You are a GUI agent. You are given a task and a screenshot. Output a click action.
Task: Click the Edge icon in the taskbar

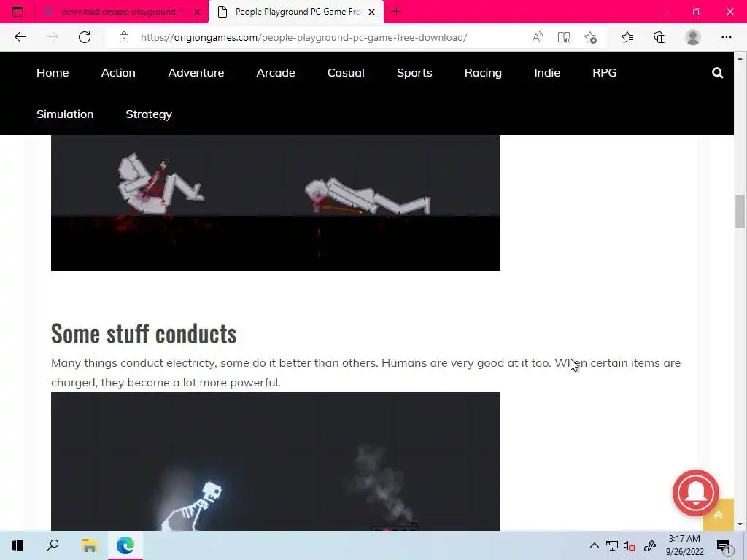(125, 545)
